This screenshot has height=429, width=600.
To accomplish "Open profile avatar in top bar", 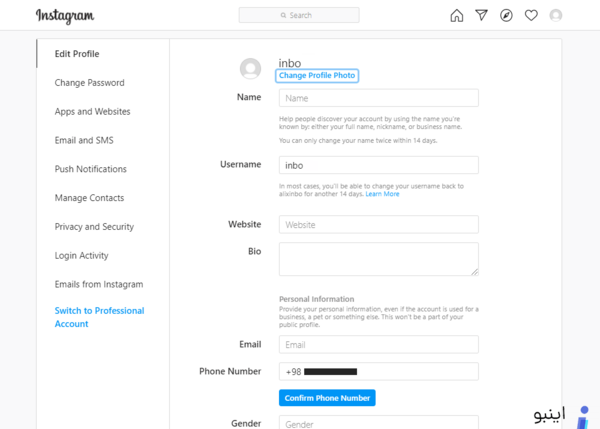I will [556, 15].
